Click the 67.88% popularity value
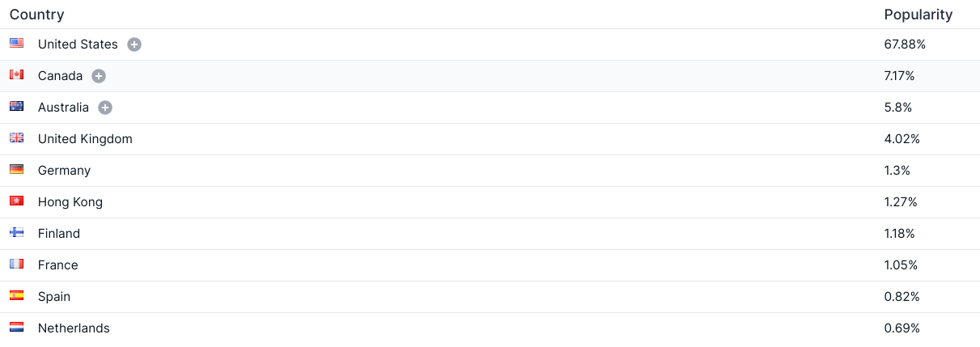The image size is (980, 347). tap(905, 44)
